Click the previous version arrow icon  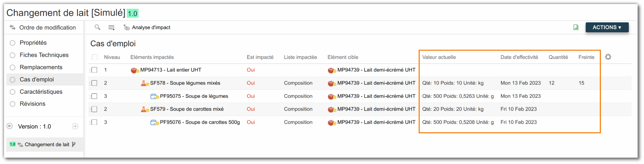tap(10, 126)
